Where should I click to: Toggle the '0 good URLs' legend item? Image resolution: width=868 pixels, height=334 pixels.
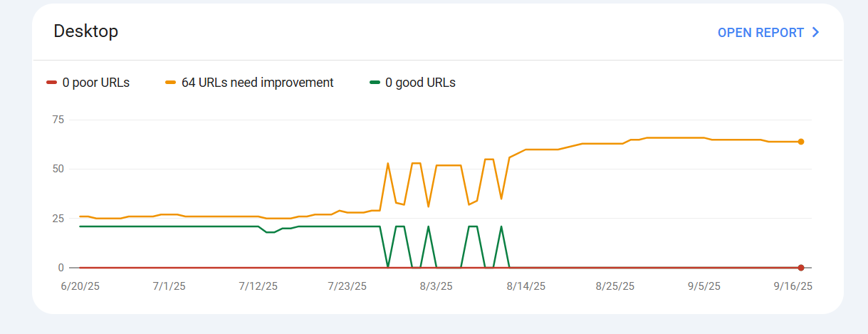[412, 83]
